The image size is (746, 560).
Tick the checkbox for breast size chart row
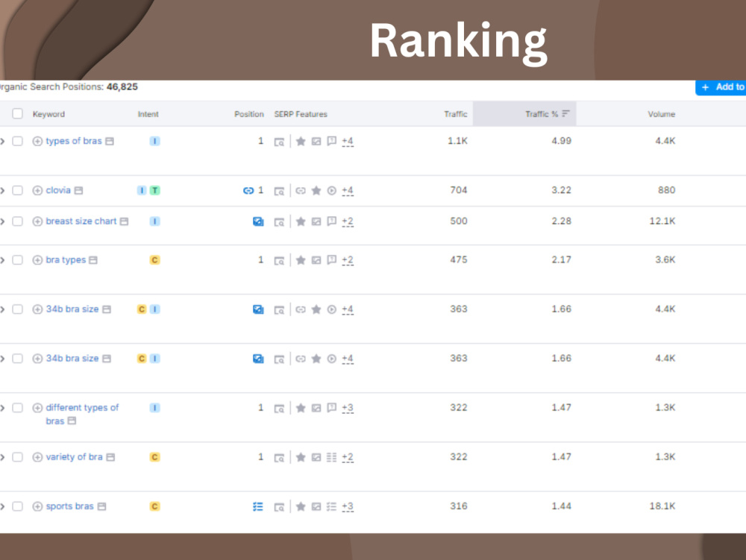coord(18,221)
